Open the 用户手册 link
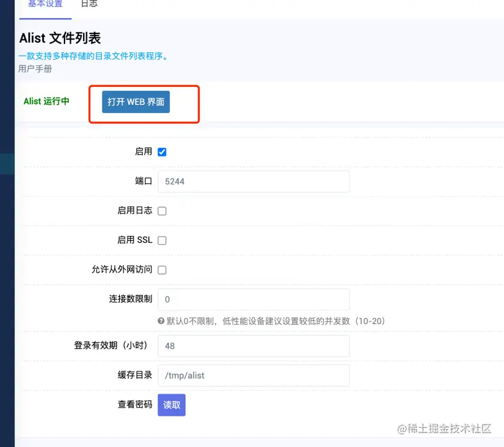Screen dimensions: 504x447 (35, 69)
